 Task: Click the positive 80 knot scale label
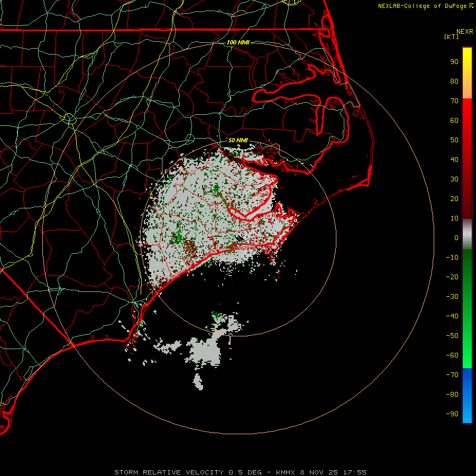click(454, 81)
